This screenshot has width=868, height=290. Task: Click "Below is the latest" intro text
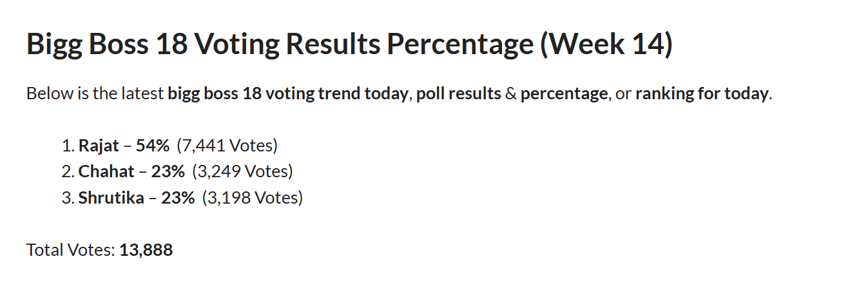coord(95,93)
